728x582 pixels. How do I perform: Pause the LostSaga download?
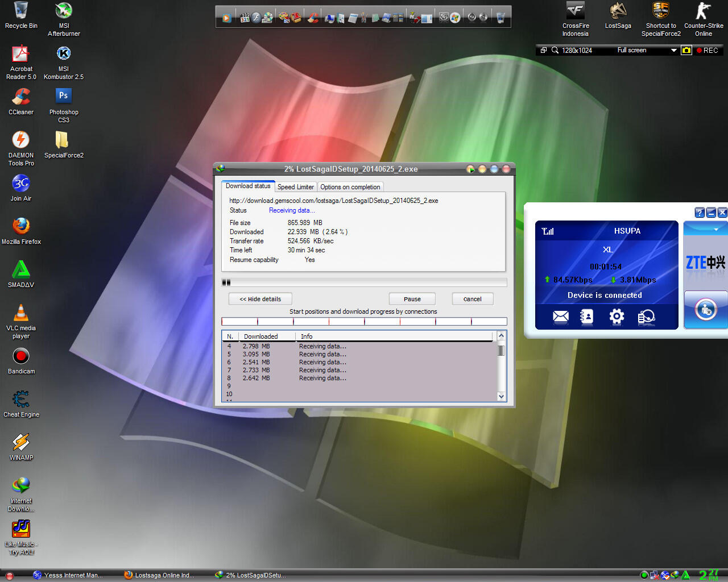pos(412,299)
